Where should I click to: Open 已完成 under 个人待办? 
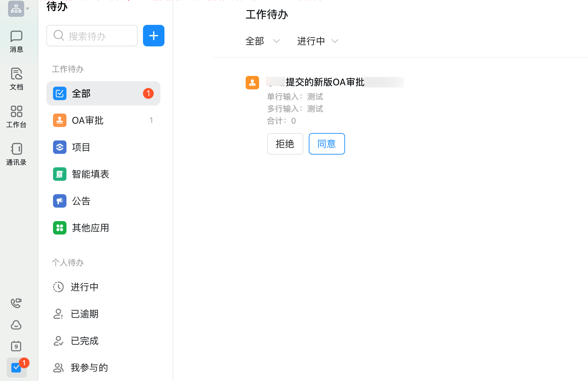click(x=84, y=340)
